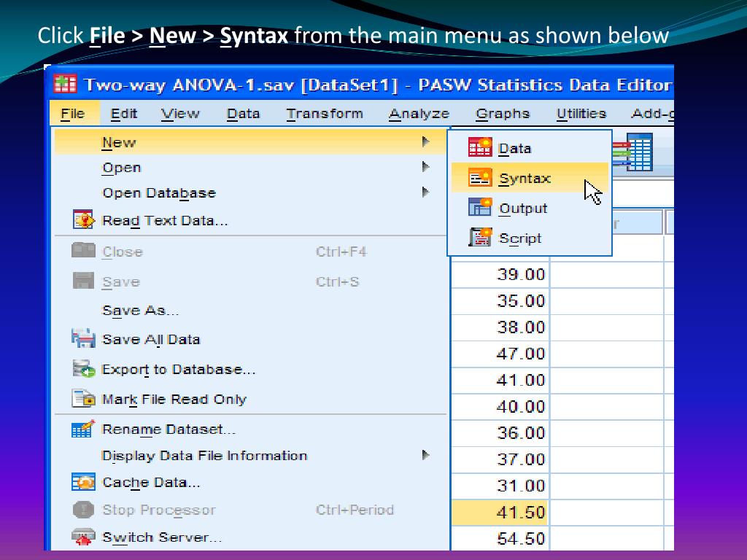Click the cell containing 35.00
The width and height of the screenshot is (747, 560).
pos(500,301)
